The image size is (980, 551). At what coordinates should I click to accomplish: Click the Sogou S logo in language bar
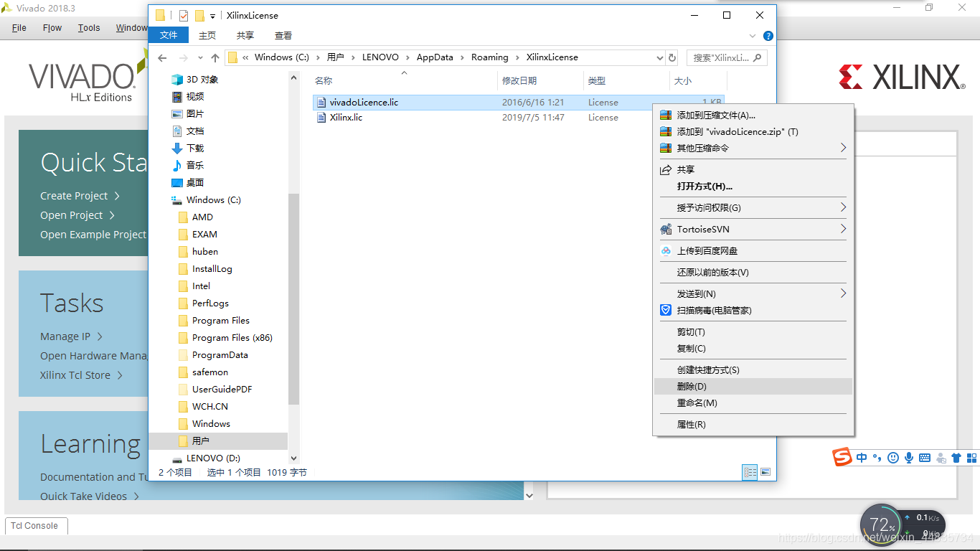[843, 457]
